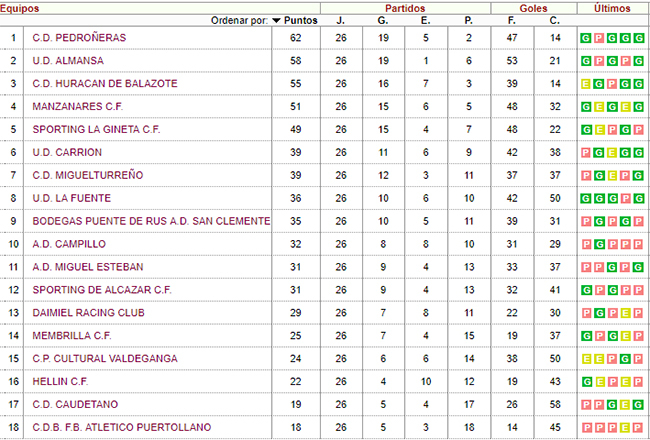Screen dimensions: 650x440
Task: Click the first green G result of C.D. PEDROÑERAS
Action: [585, 39]
